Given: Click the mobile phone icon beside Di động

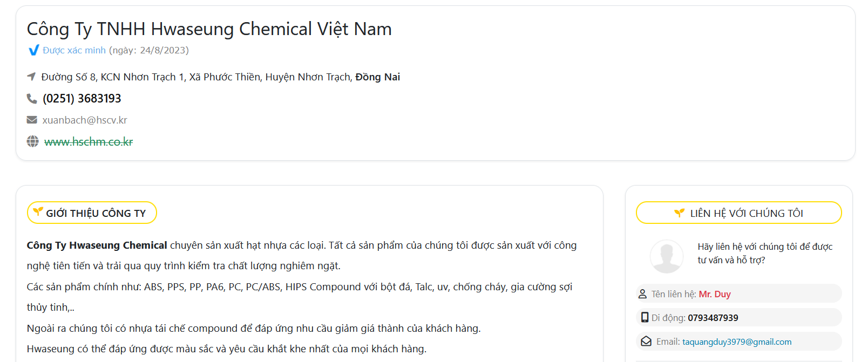Looking at the screenshot, I should tap(645, 317).
